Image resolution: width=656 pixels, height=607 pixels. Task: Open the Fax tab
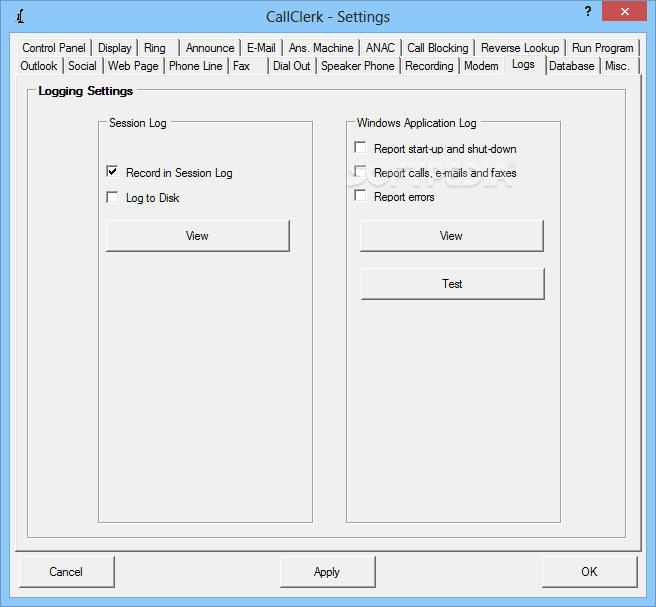click(x=248, y=66)
